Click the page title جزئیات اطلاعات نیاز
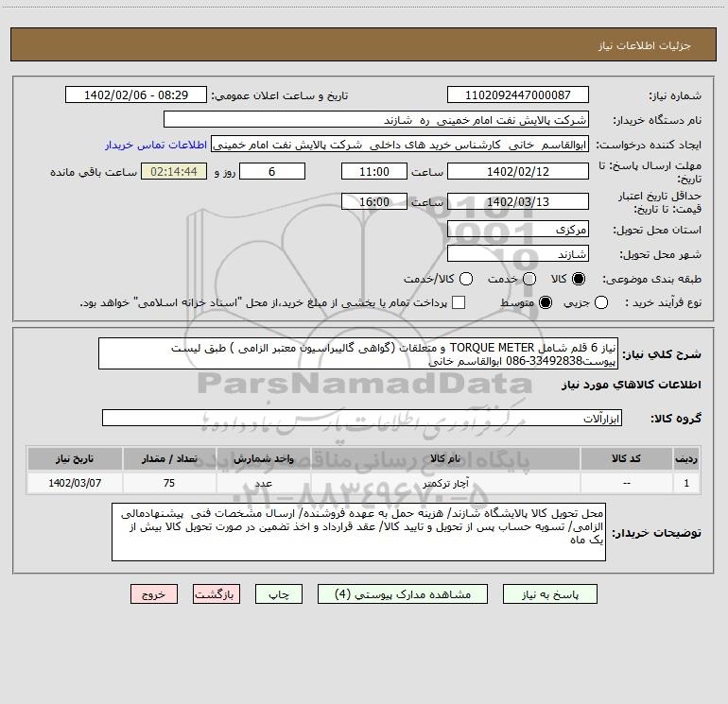 point(645,45)
